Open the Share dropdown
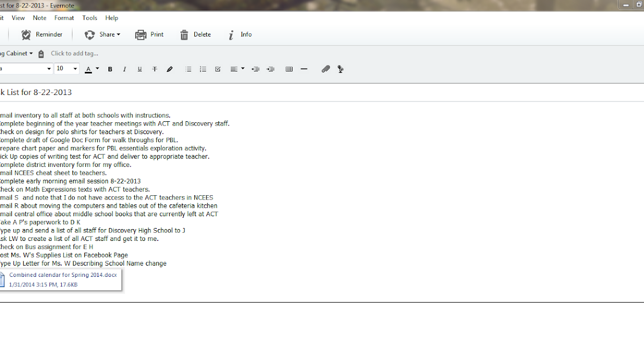Image resolution: width=644 pixels, height=338 pixels. point(103,34)
